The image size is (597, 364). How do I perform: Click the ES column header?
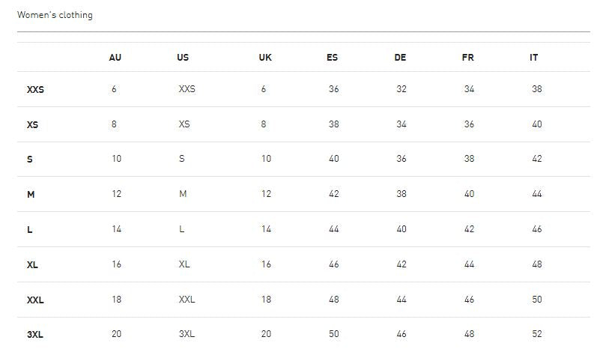332,58
